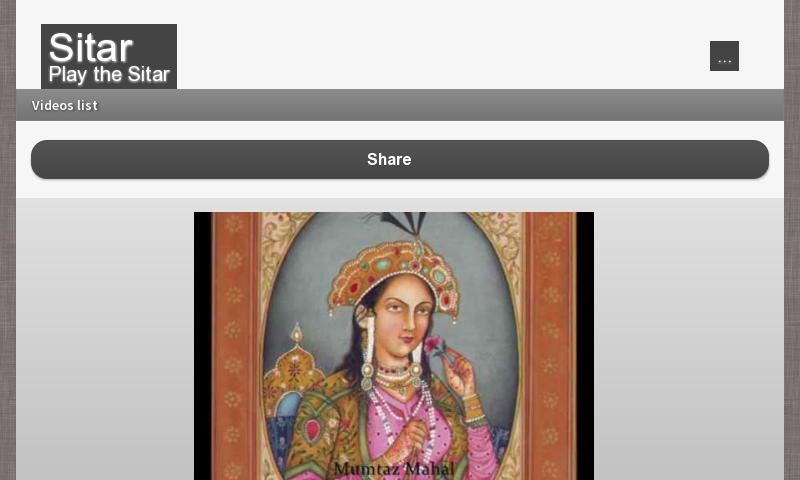
Task: Open the three-dots overflow menu
Action: (724, 56)
